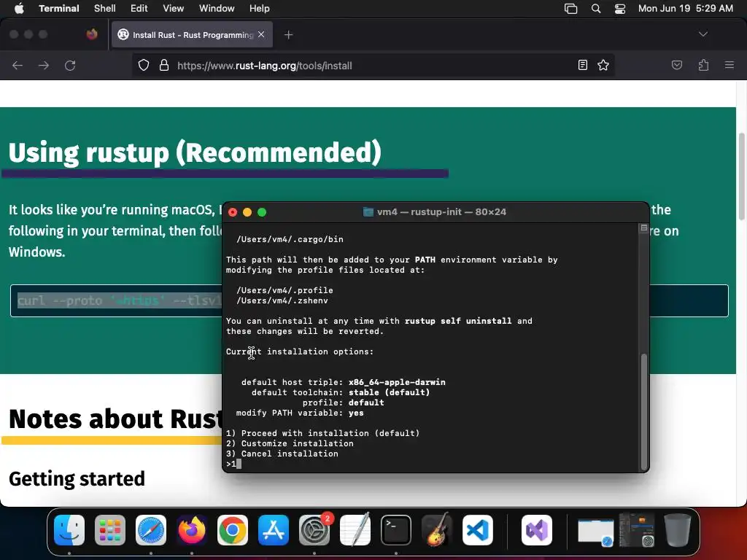Open System Settings from the Dock
The image size is (747, 560).
pos(314,530)
